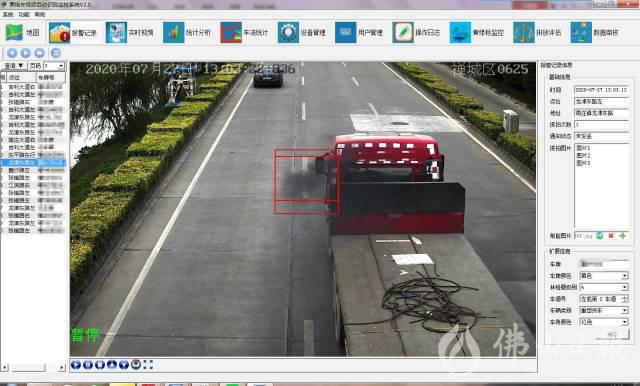Toggle fullscreen video view
Image resolution: width=640 pixels, height=386 pixels.
pyautogui.click(x=148, y=365)
